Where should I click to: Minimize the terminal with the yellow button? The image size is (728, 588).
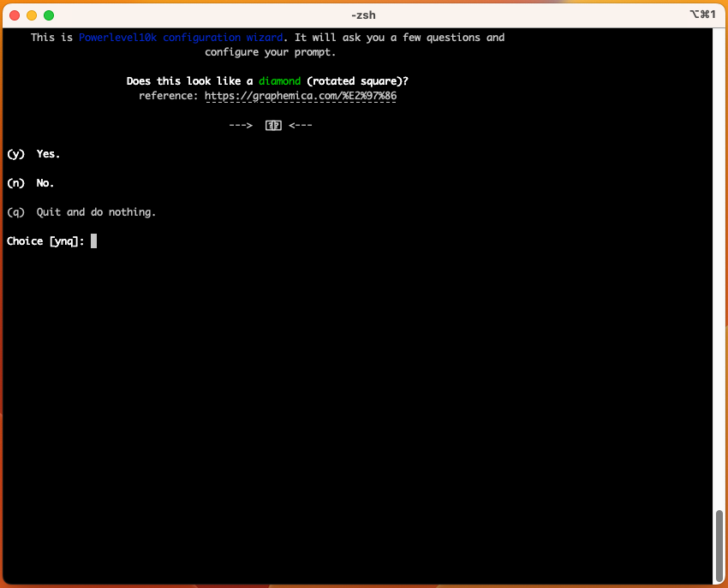pyautogui.click(x=32, y=15)
